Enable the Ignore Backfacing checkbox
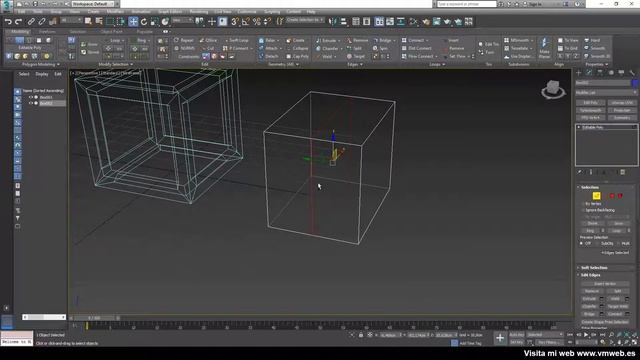 tap(583, 210)
